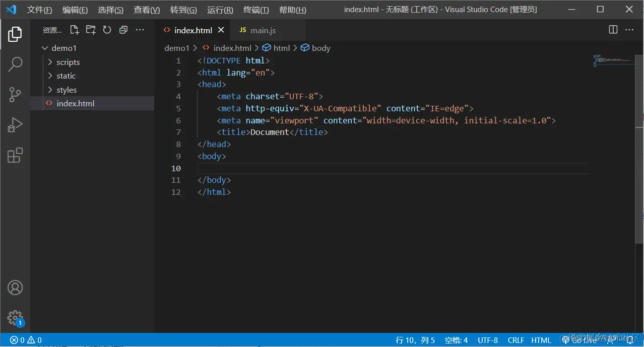
Task: Open the Source Control view
Action: (15, 94)
